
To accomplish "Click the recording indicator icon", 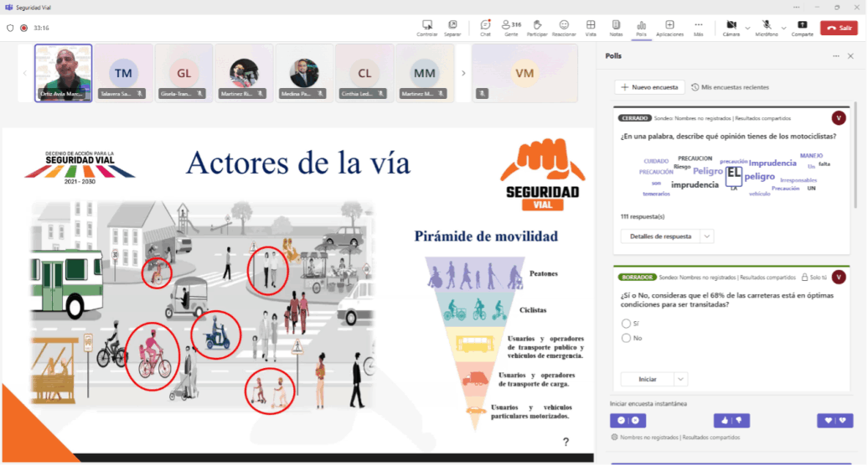I will (23, 28).
